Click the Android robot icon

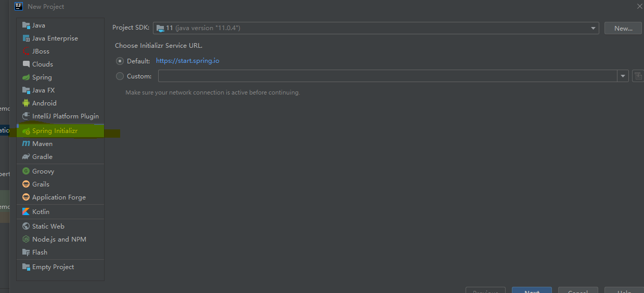point(26,103)
